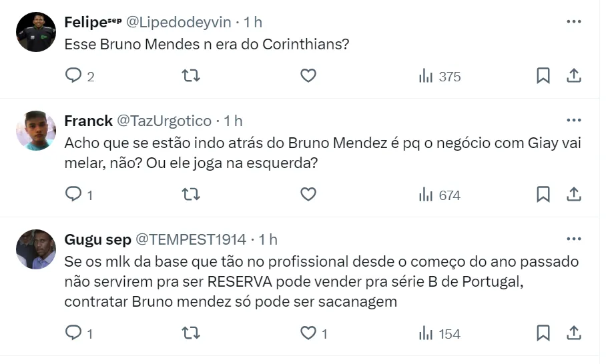Open @Lipedodeyvin profile handle

coord(179,22)
